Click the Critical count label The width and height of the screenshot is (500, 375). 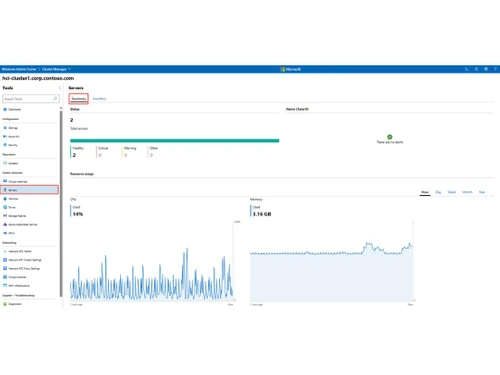tap(103, 148)
